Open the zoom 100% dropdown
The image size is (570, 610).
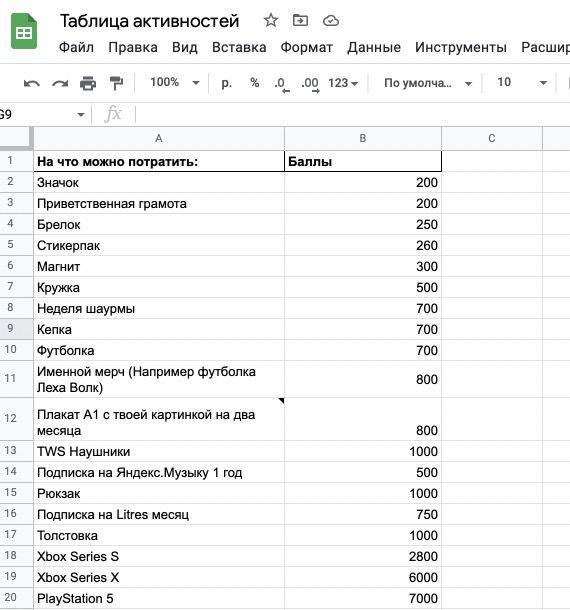(175, 82)
